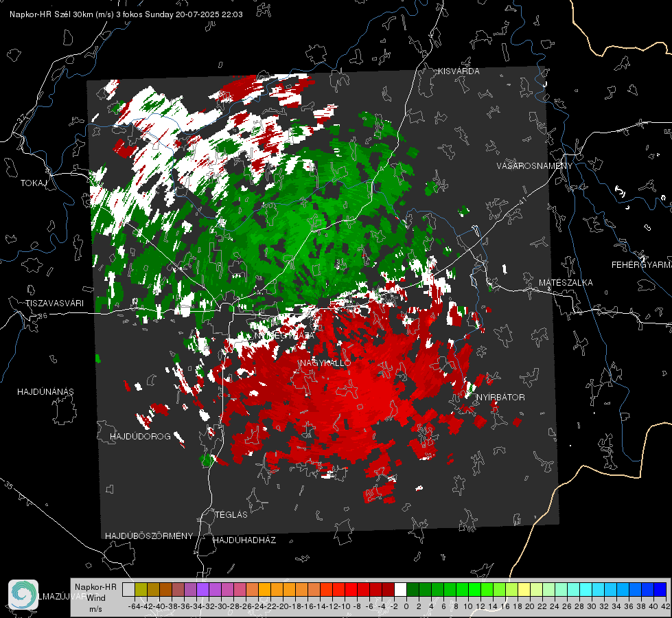The width and height of the screenshot is (672, 618).
Task: Click the NAGYKÁLLÓ city label
Action: pos(325,363)
